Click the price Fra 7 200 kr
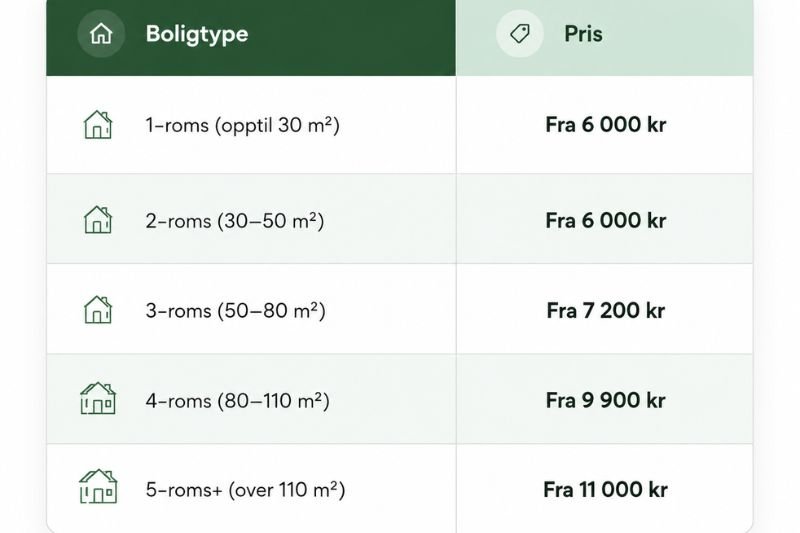Image resolution: width=800 pixels, height=533 pixels. (x=606, y=311)
